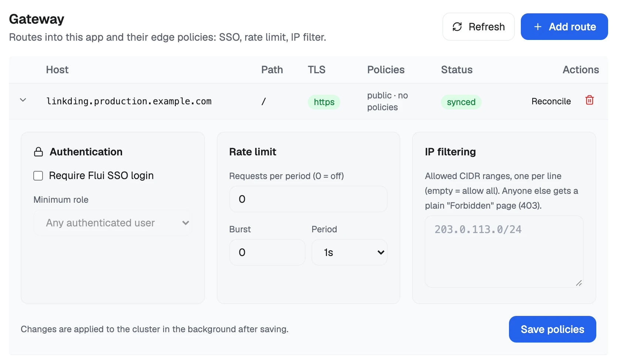Click the Refresh button
This screenshot has height=364, width=617.
pos(479,27)
